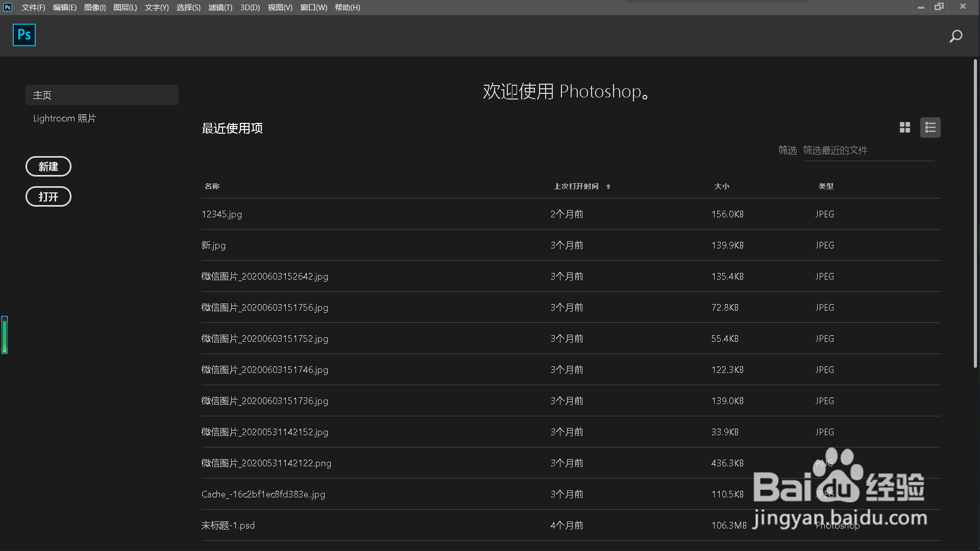Open the search magnifier icon

[956, 36]
